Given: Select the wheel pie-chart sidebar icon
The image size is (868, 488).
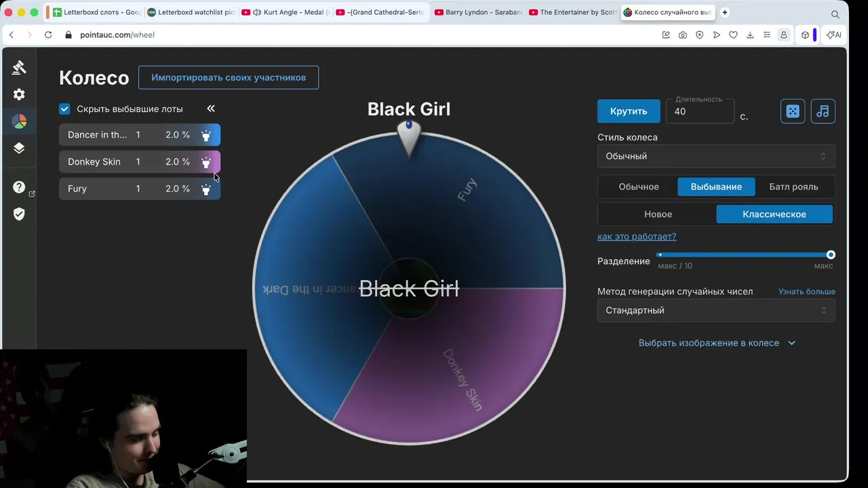Looking at the screenshot, I should tap(19, 121).
